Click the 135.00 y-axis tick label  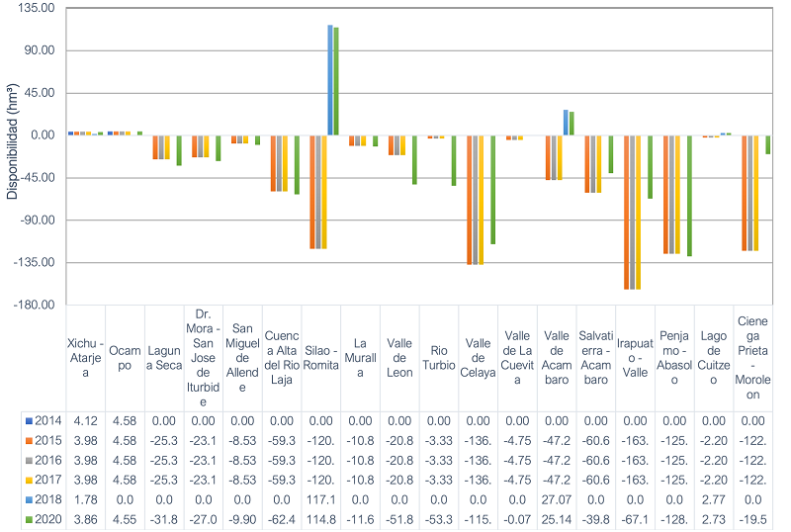point(37,8)
